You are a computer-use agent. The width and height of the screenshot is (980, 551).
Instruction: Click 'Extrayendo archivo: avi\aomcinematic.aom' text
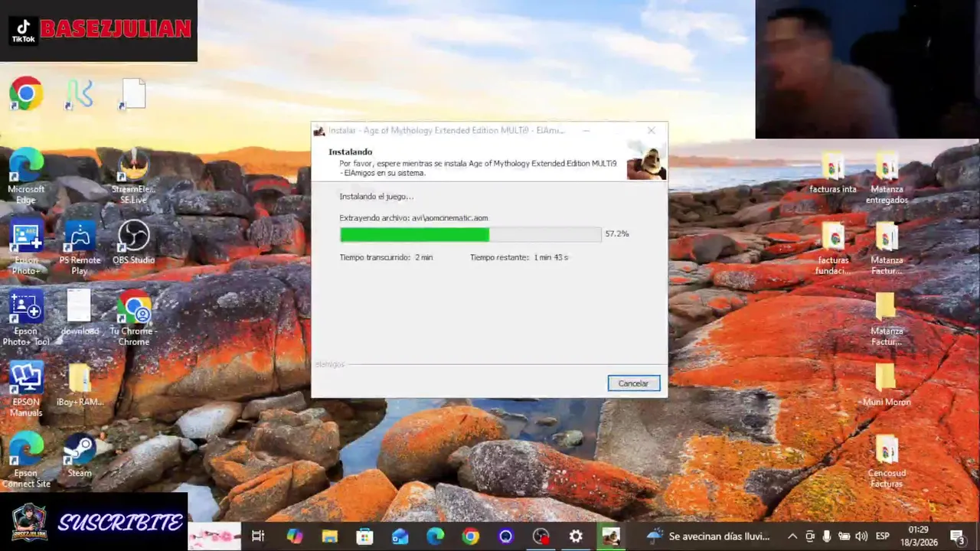click(413, 218)
